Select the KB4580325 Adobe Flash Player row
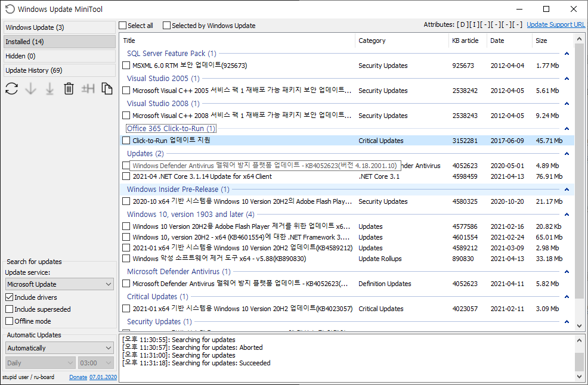Viewport: 588px width, 385px height. pos(347,201)
